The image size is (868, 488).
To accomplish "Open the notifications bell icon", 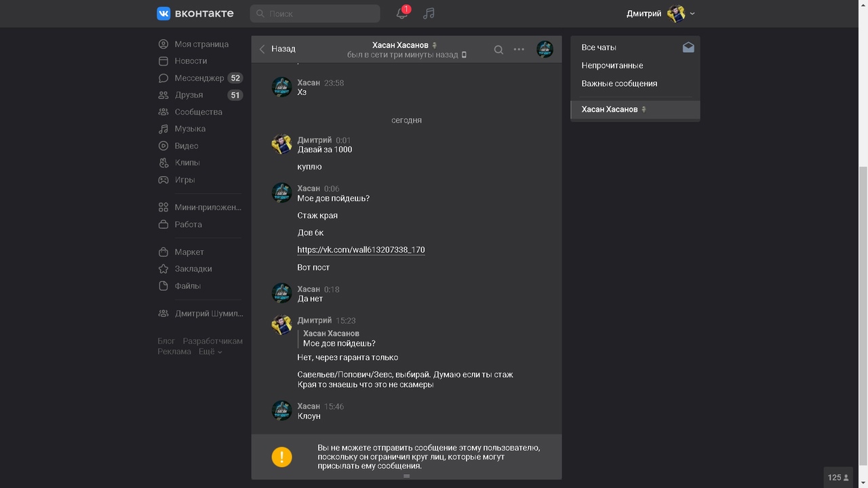I will (x=402, y=14).
